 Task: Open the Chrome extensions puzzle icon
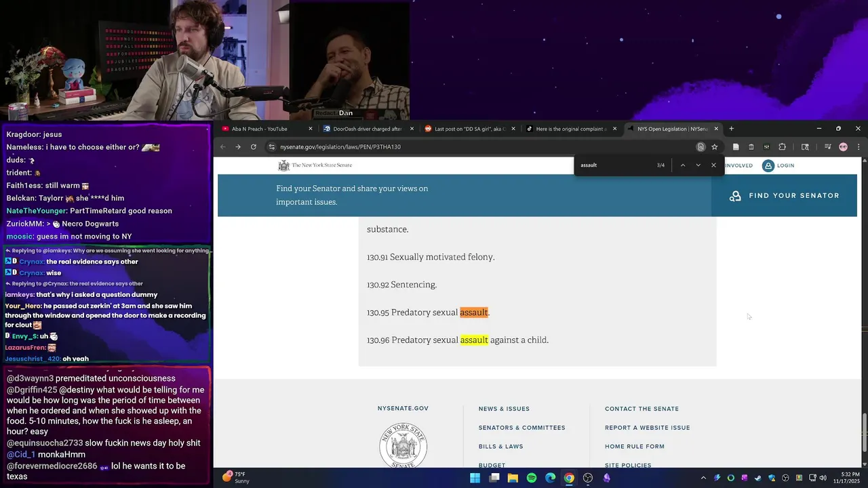coord(782,147)
